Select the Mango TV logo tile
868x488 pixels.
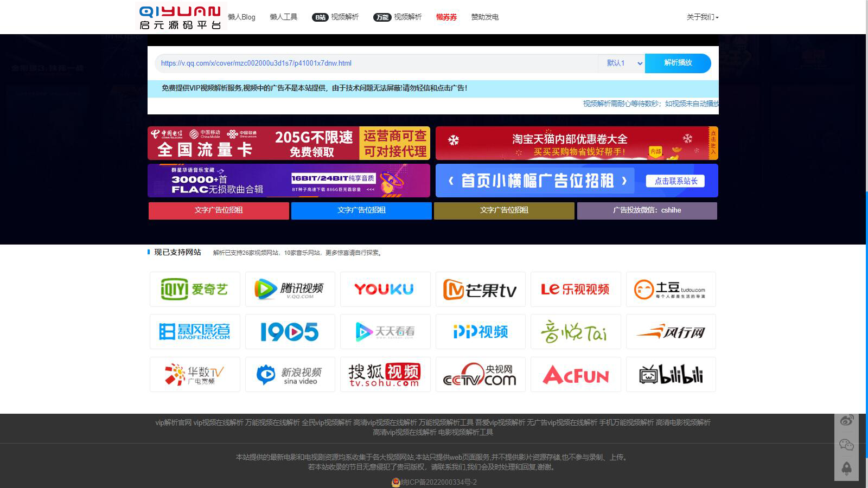pyautogui.click(x=480, y=290)
